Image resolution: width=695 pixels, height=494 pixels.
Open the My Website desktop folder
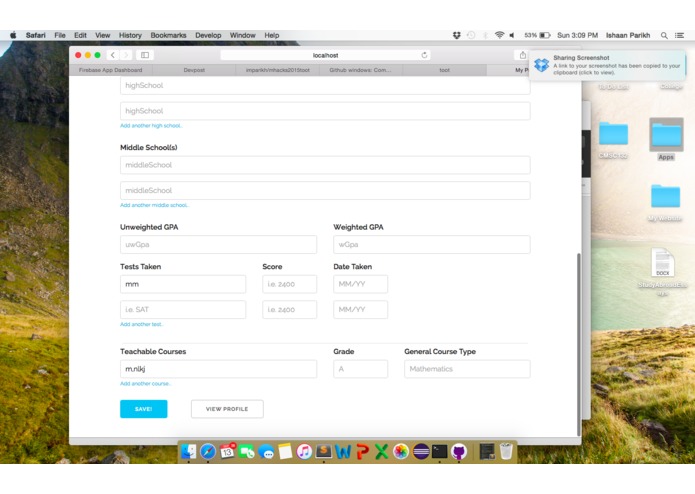(x=665, y=202)
